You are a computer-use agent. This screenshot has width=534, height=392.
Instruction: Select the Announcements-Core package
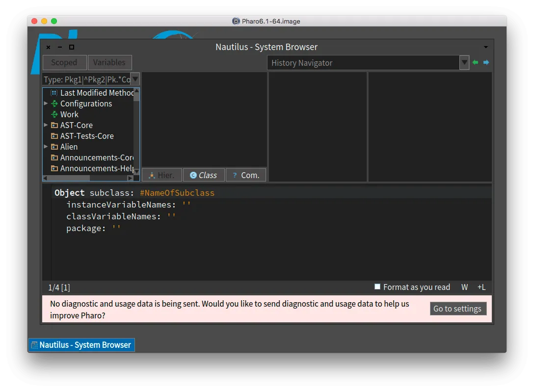(88, 157)
